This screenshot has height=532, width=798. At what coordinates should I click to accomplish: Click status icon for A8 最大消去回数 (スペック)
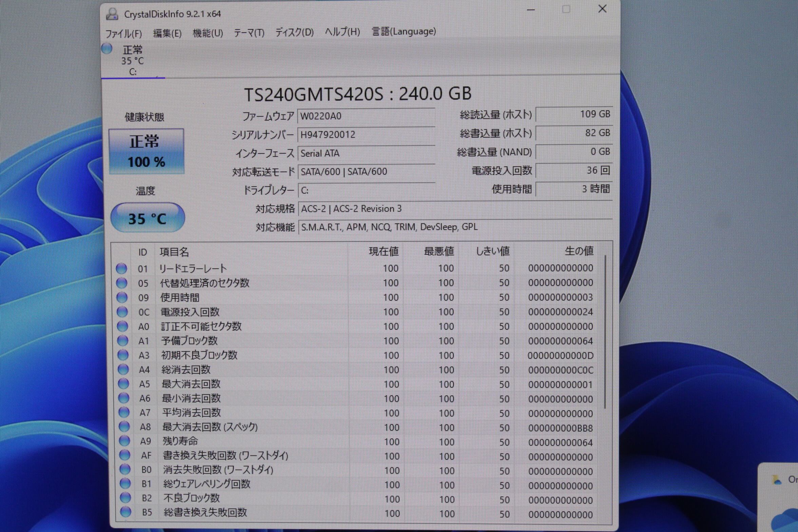pyautogui.click(x=124, y=427)
